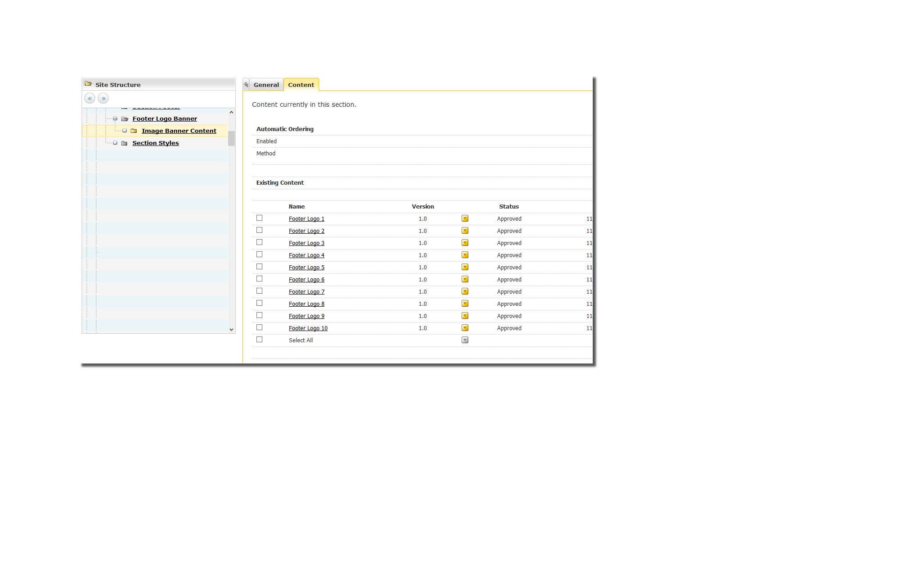Click the Image Banner Content folder icon
Screen dimensions: 924x563
134,131
